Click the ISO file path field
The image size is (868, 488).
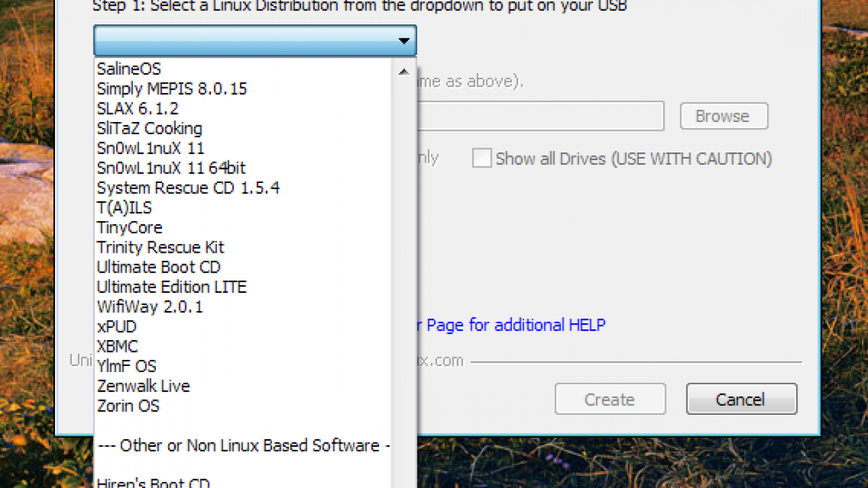(x=540, y=116)
